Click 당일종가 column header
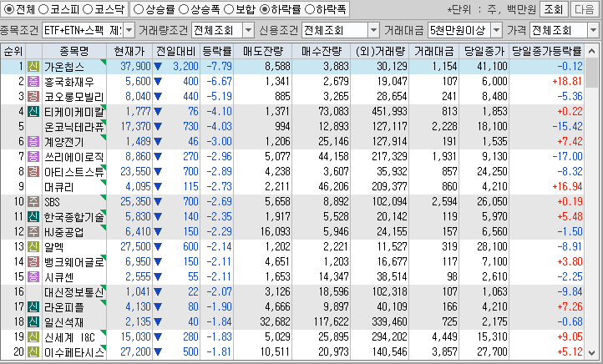Viewport: 603px width, 364px height. 484,51
